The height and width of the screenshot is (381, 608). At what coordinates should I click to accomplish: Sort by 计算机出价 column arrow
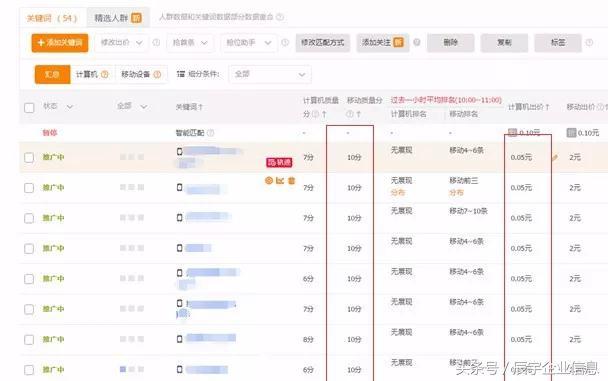pos(547,107)
